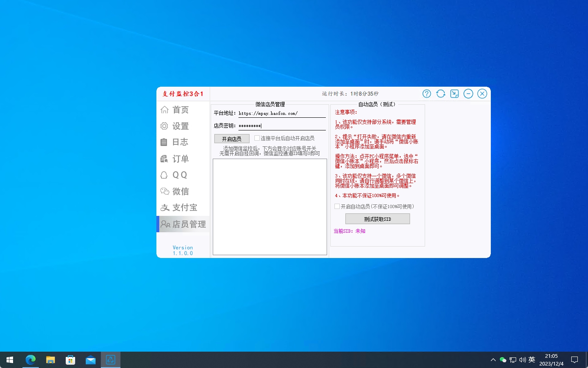This screenshot has width=588, height=368.
Task: Click the refresh icon in title bar
Action: [441, 94]
